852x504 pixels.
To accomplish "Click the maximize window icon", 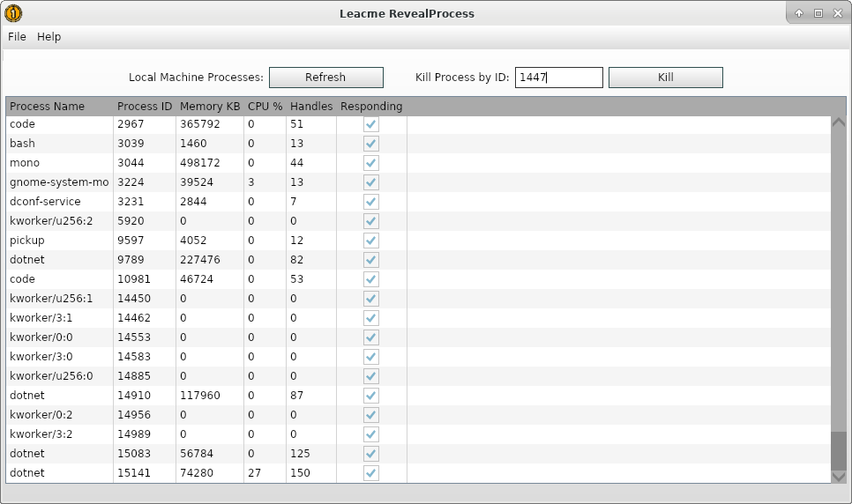I will click(818, 13).
